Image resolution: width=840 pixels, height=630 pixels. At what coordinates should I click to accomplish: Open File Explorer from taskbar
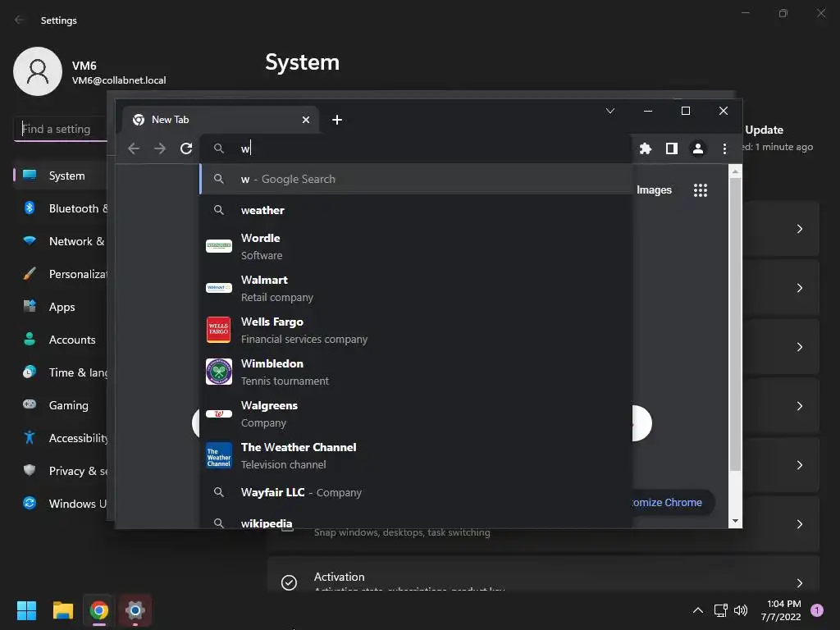[x=62, y=610]
